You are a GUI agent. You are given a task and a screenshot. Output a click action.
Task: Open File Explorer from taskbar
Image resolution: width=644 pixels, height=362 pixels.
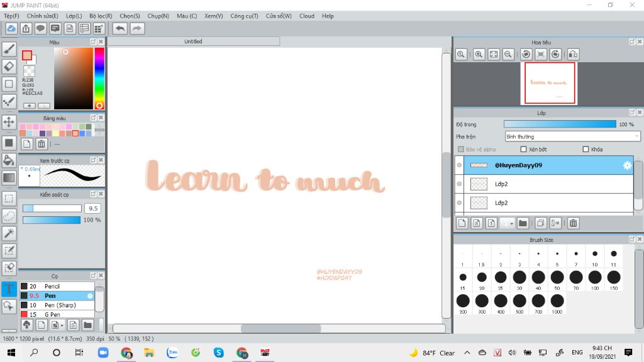[x=149, y=353]
